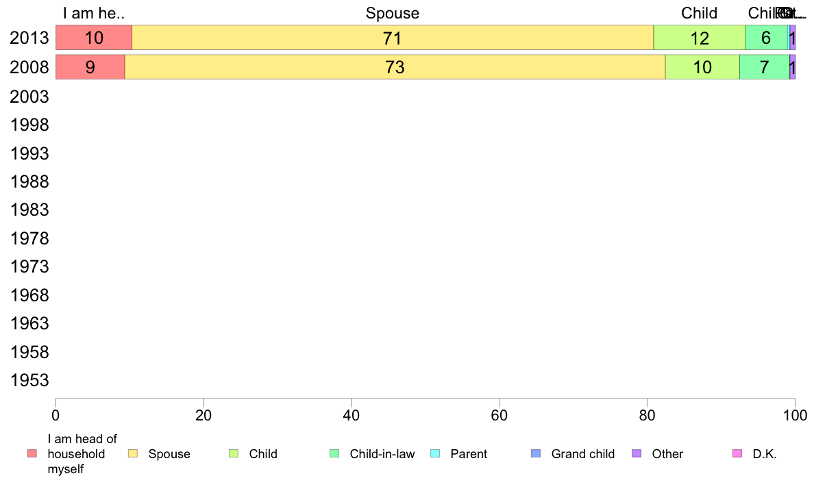The width and height of the screenshot is (814, 504).
Task: Click the purple Other legend swatch
Action: (x=636, y=453)
